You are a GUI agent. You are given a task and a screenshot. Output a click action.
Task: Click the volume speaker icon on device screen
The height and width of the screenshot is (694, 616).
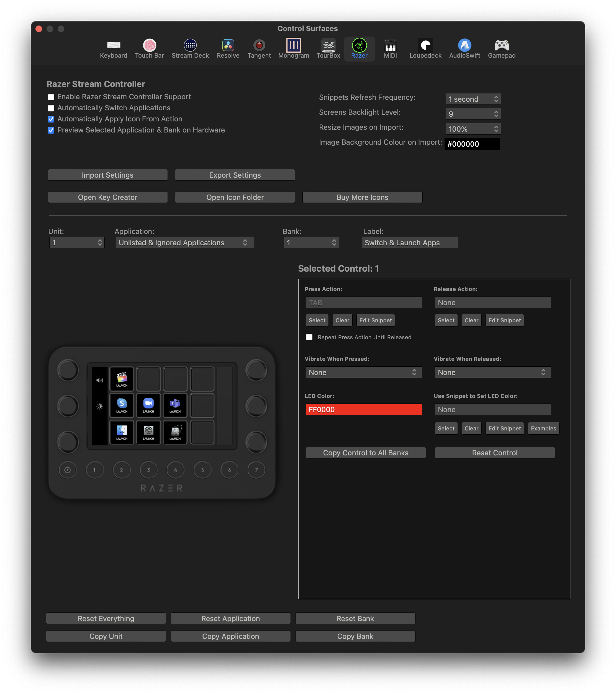pyautogui.click(x=99, y=380)
